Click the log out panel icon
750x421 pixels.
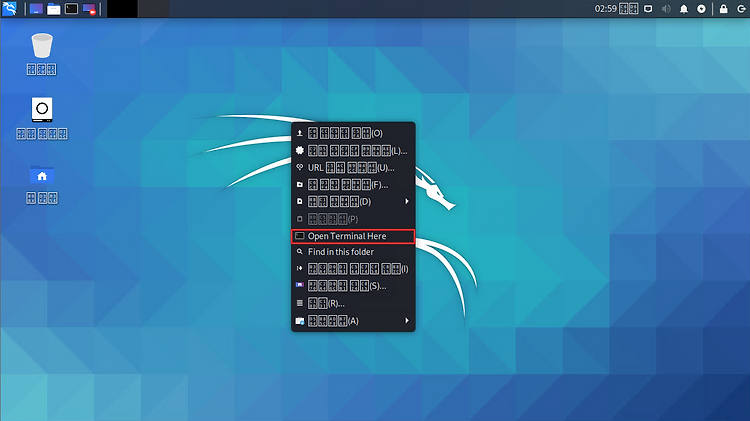coord(741,9)
